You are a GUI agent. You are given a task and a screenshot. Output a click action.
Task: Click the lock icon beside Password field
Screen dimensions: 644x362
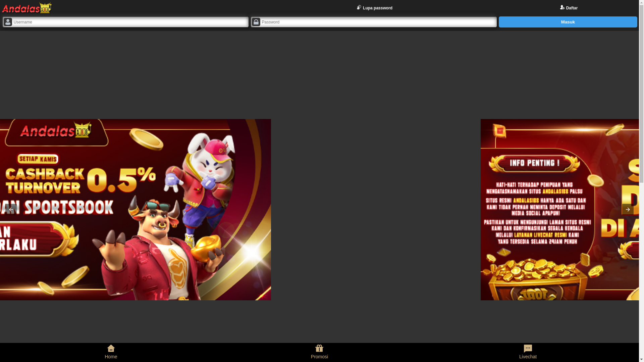(256, 22)
